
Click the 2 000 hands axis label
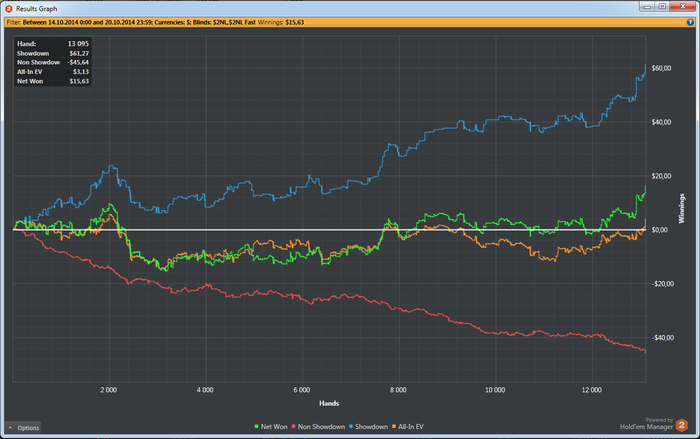pyautogui.click(x=108, y=390)
